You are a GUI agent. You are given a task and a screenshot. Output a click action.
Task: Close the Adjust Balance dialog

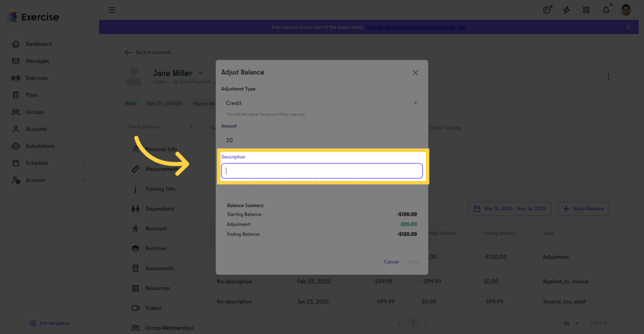click(x=415, y=73)
